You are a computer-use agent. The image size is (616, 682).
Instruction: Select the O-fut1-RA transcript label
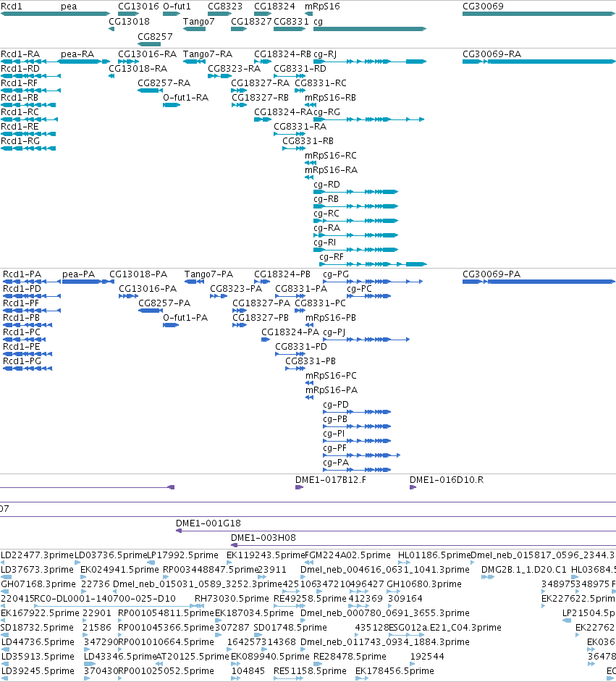[185, 98]
